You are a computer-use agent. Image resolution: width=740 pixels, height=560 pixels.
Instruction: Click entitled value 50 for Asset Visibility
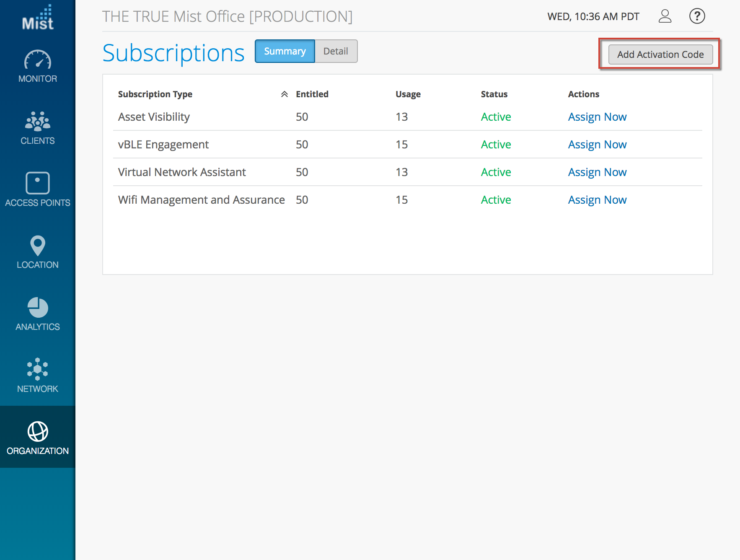(x=302, y=117)
